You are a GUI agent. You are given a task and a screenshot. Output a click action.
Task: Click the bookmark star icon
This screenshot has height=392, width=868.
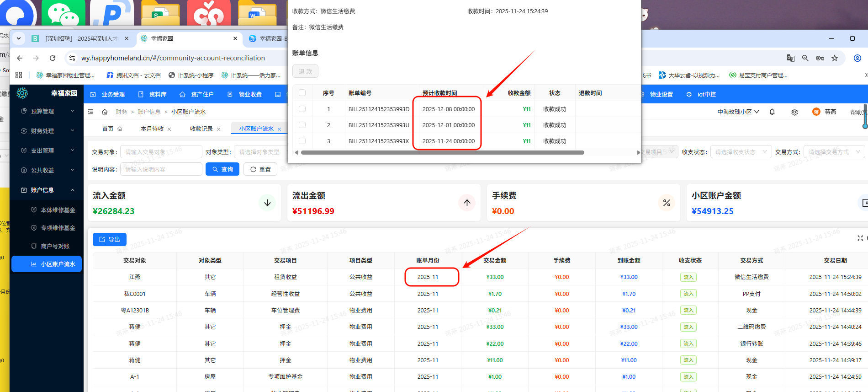point(835,58)
